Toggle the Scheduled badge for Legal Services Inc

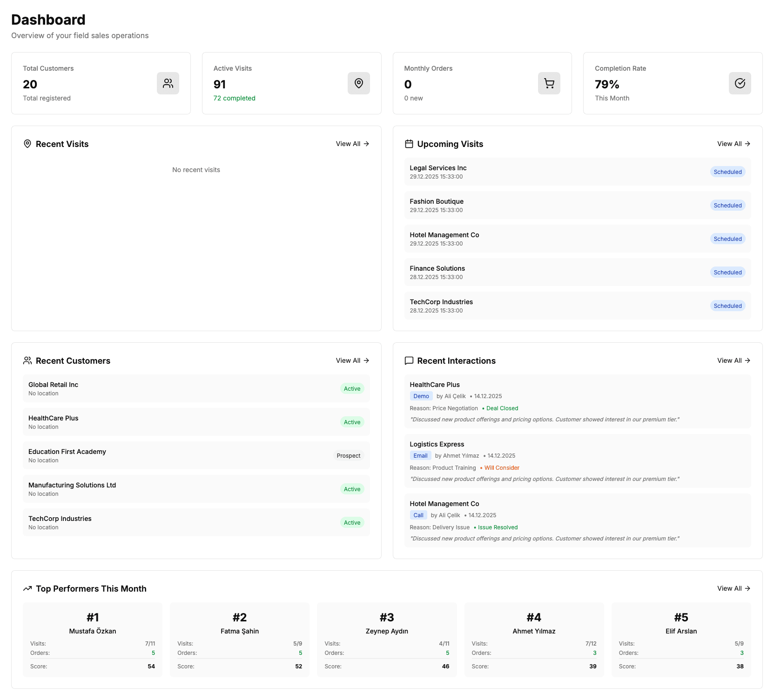pyautogui.click(x=727, y=172)
